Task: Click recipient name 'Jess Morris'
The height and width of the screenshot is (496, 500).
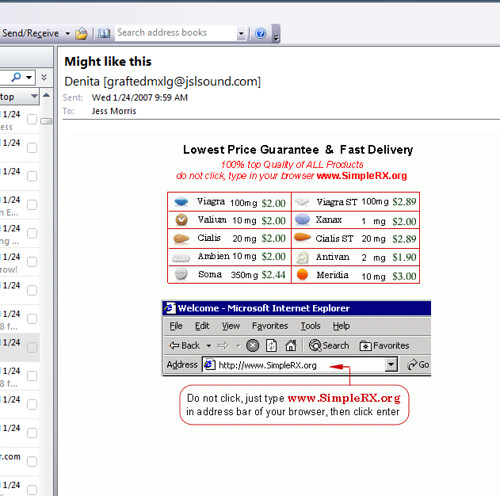Action: [x=114, y=111]
